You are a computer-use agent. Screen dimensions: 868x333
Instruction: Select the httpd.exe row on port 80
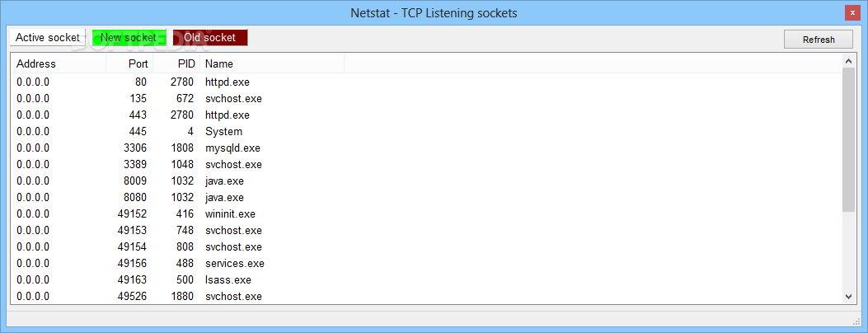tap(425, 82)
